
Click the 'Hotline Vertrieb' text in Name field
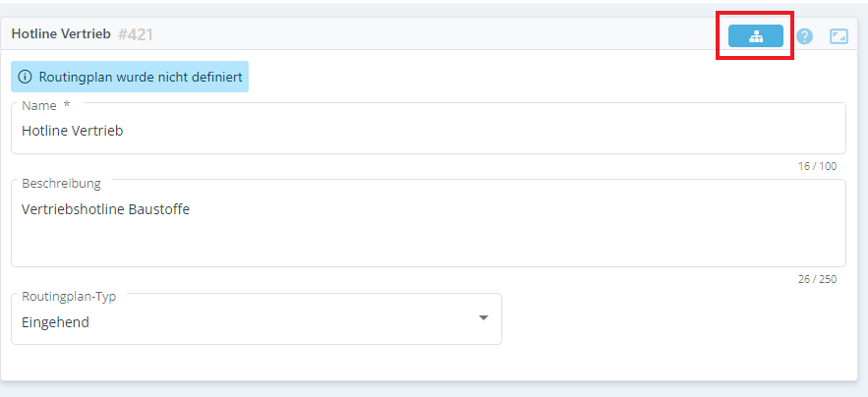(x=72, y=130)
